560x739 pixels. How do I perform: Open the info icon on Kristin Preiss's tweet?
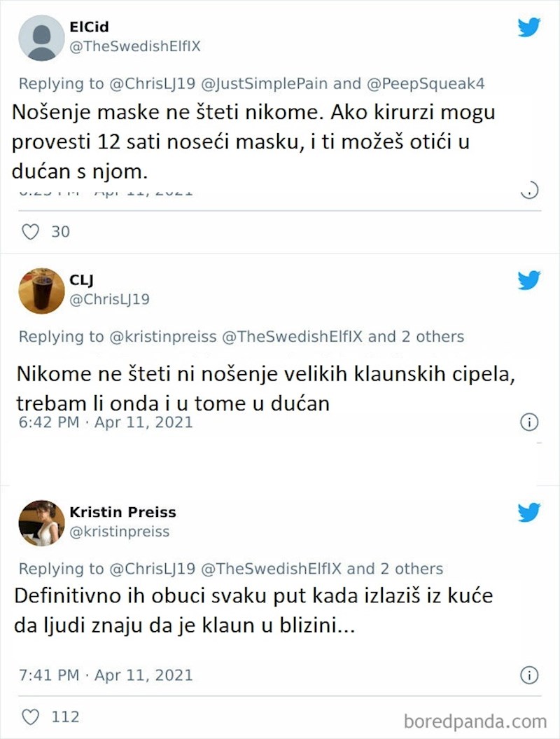coord(529,675)
